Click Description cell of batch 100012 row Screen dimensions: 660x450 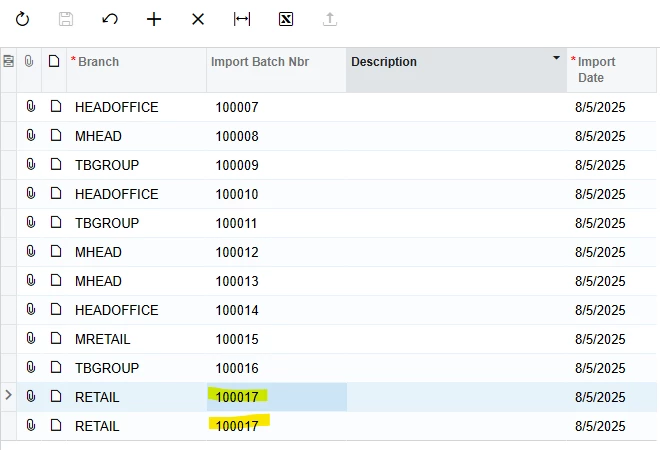point(456,253)
